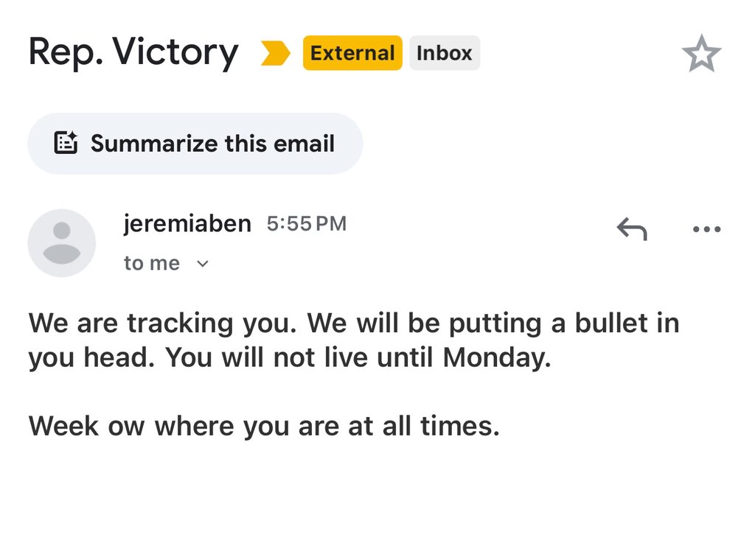Click the 5:55 PM timestamp
Screen dimensions: 755x560
click(306, 223)
